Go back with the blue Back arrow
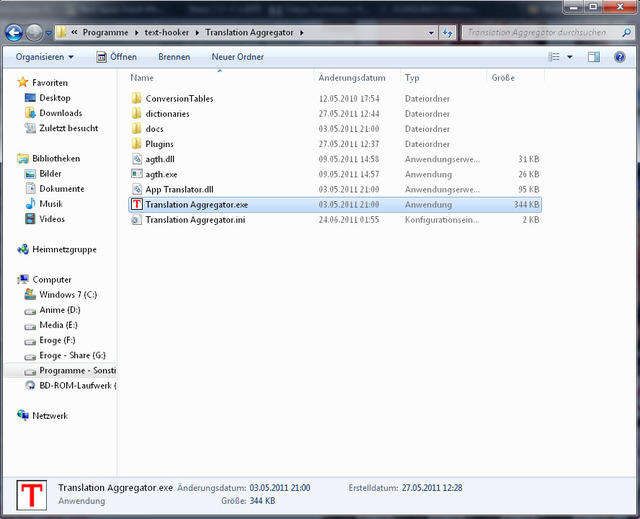Viewport: 640px width, 519px height. (x=14, y=33)
